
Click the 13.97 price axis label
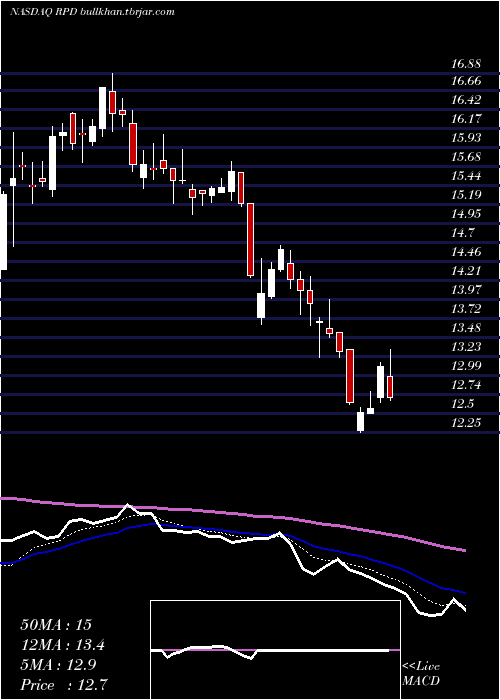(x=466, y=290)
